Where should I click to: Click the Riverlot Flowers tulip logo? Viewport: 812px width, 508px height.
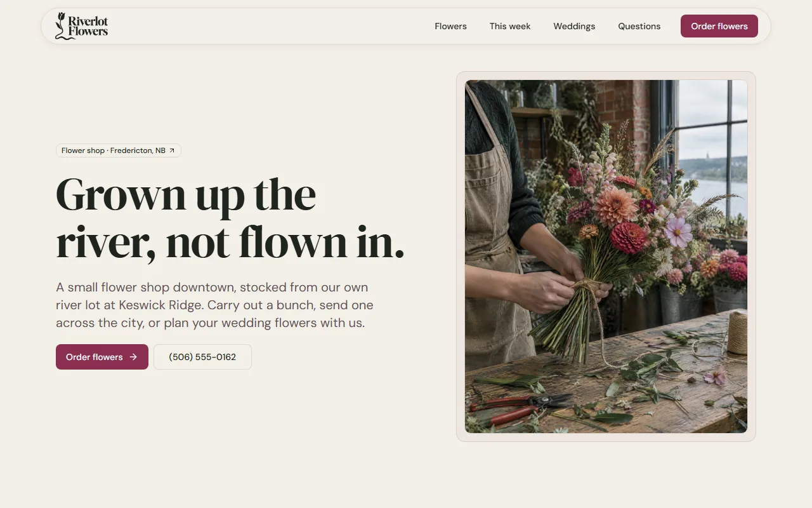(81, 26)
